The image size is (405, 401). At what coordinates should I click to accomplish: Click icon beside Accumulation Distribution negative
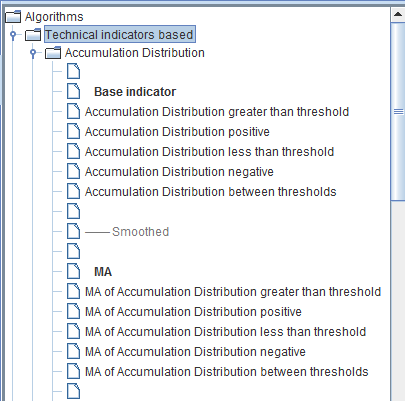pos(73,171)
